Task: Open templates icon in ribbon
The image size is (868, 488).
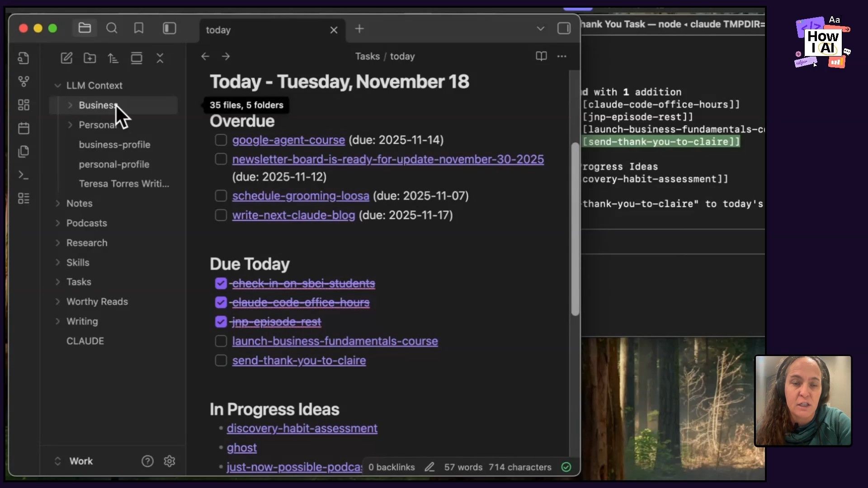Action: (24, 151)
